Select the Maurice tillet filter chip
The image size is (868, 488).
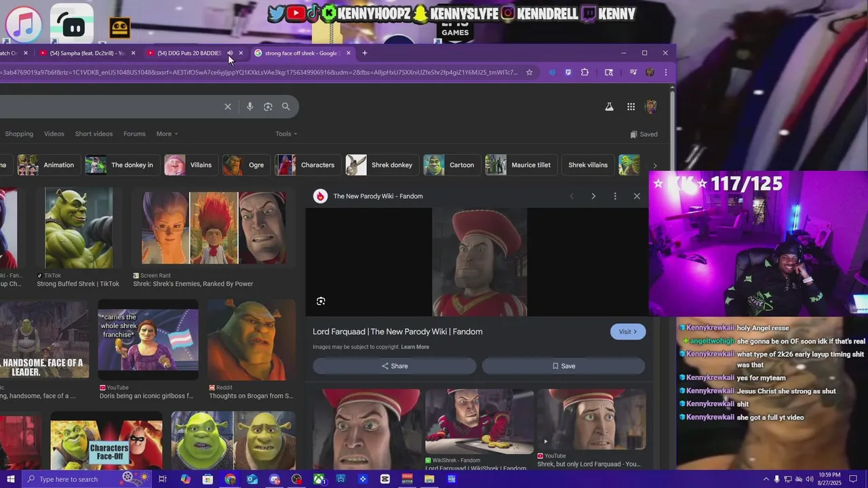coord(519,165)
